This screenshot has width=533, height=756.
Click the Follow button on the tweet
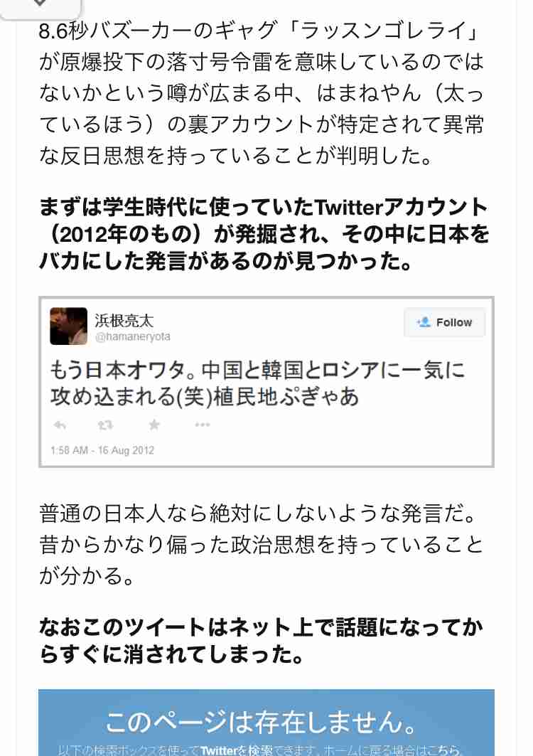click(444, 322)
